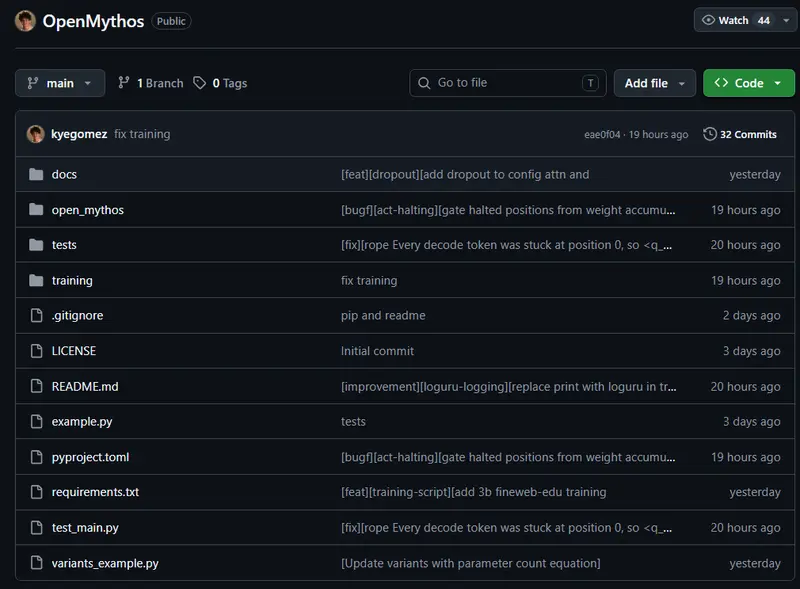Image resolution: width=800 pixels, height=589 pixels.
Task: Open the tests folder
Action: pos(64,245)
